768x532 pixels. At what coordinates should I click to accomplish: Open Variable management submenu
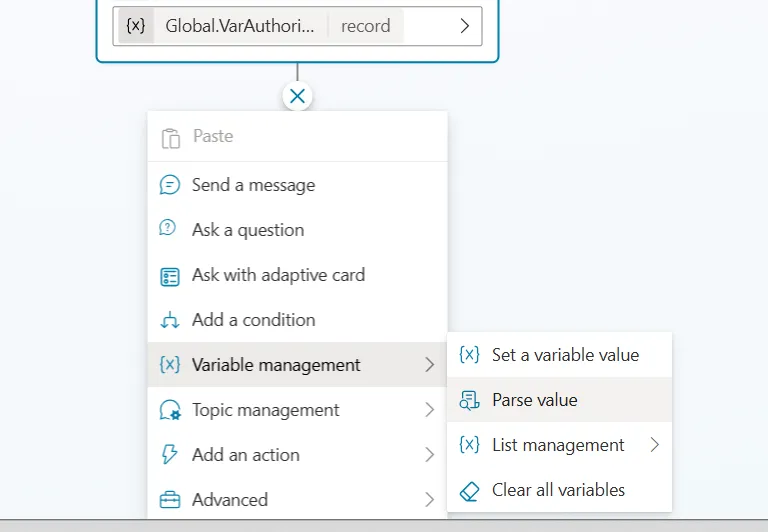[x=297, y=365]
